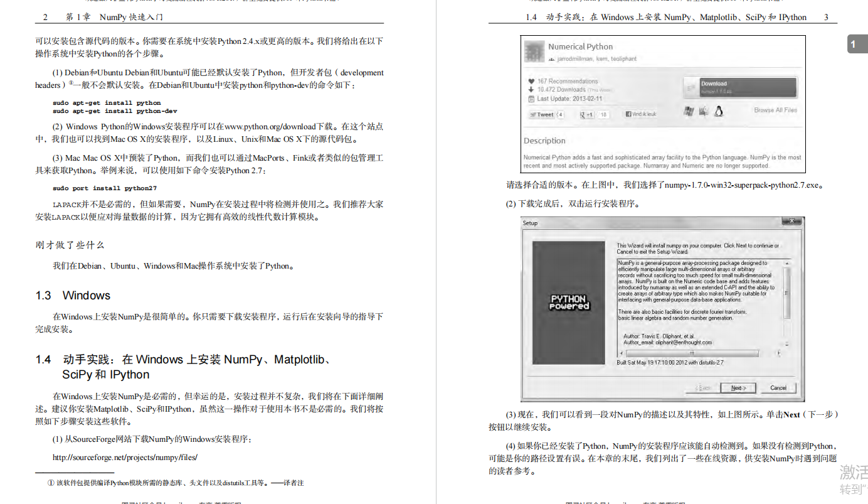Viewport: 868px width, 504px height.
Task: Click the heading '1.4 动手实践:在 Windows 上安装 NumPy'
Action: point(184,367)
